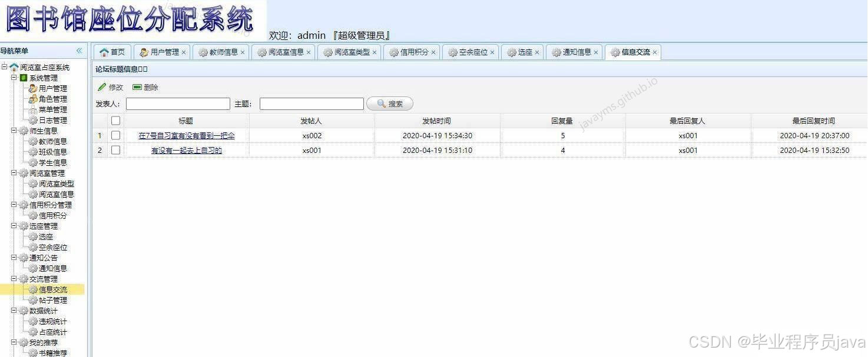Click the gear icon on 阅览室类型 tab
Viewport: 868px width, 357px height.
point(328,52)
